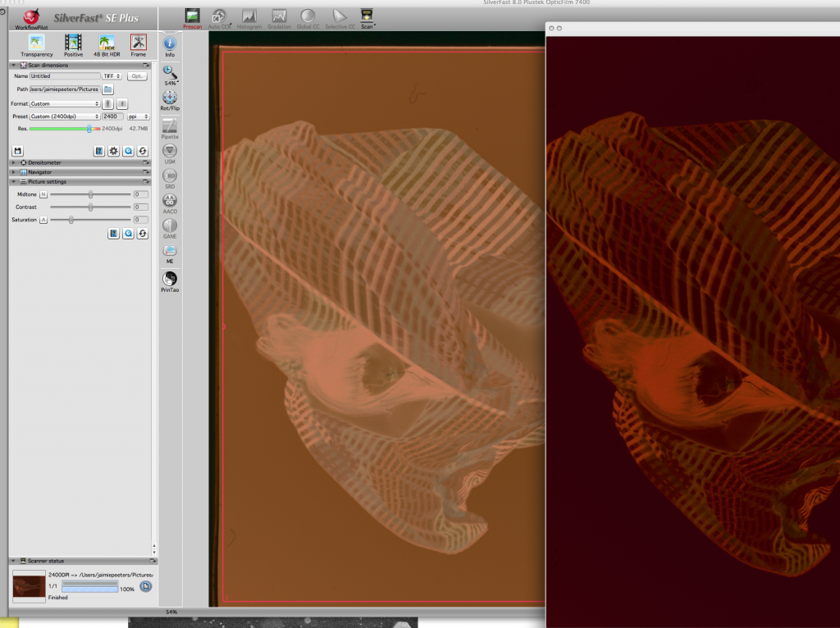Select the Pipette tool
The height and width of the screenshot is (628, 840).
pos(170,129)
